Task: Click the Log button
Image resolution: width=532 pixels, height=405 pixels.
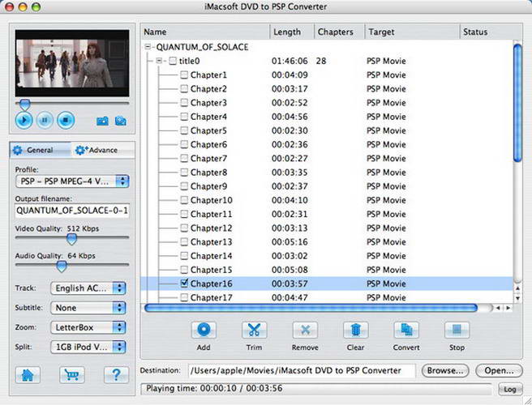Action: point(510,389)
